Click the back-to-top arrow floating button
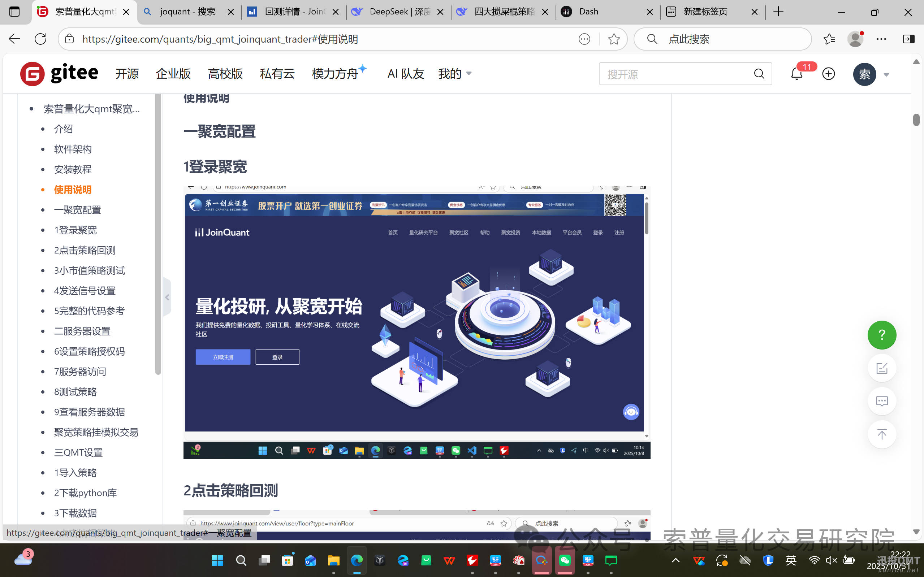 pyautogui.click(x=881, y=434)
